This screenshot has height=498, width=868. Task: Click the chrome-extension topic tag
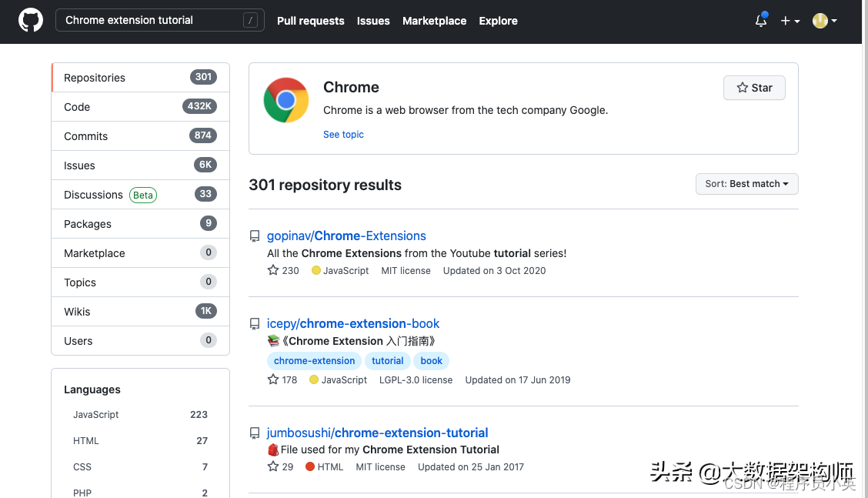[x=315, y=361]
